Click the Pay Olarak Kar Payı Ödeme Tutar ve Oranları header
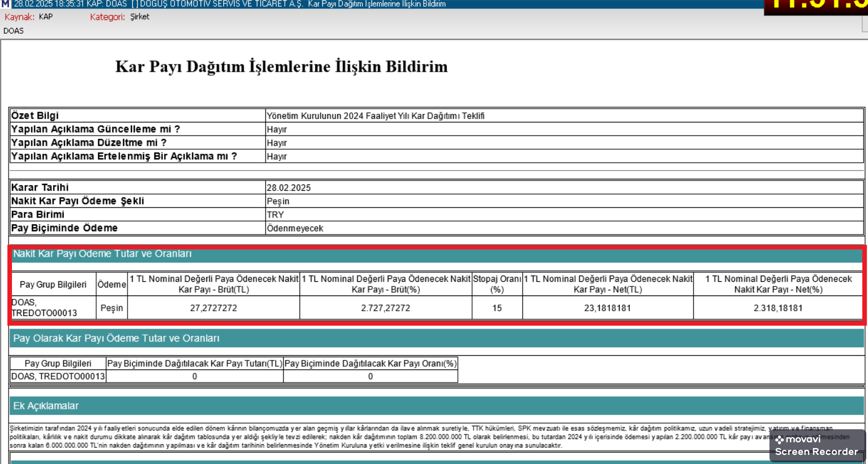 [x=436, y=338]
